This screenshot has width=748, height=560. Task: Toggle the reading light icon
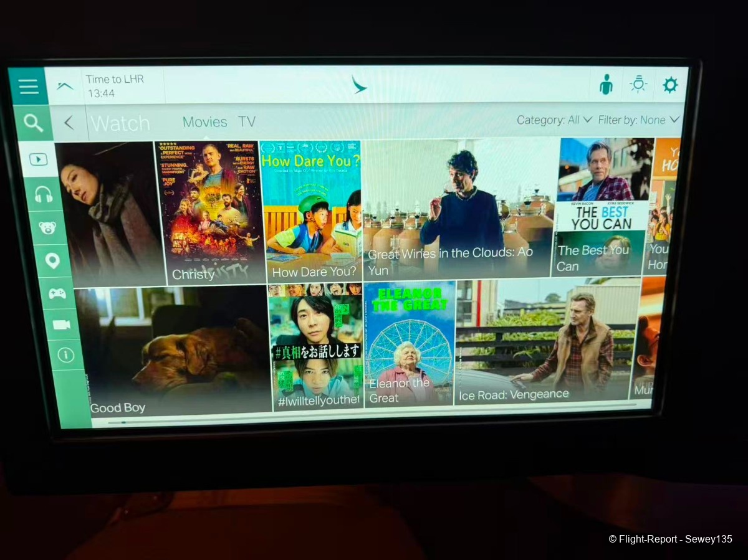pyautogui.click(x=638, y=85)
